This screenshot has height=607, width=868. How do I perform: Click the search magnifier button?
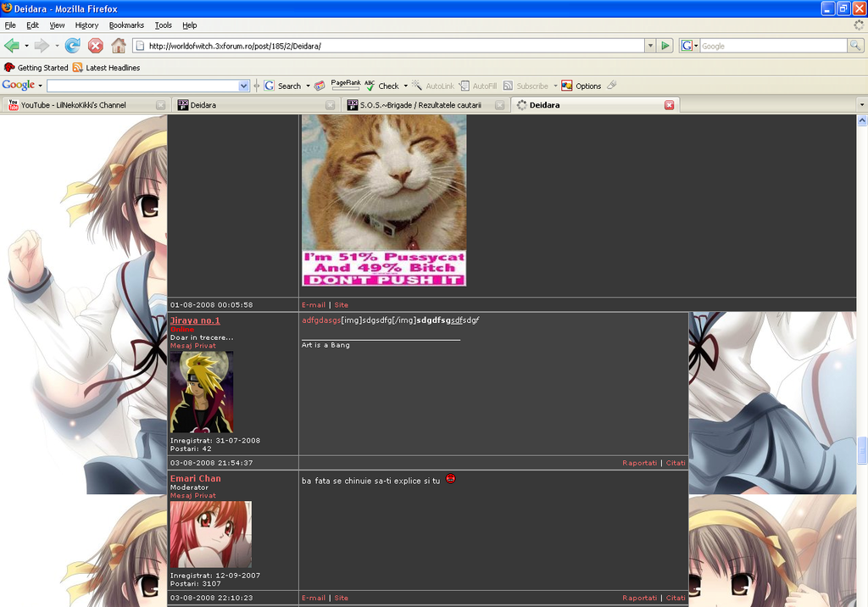pyautogui.click(x=855, y=46)
